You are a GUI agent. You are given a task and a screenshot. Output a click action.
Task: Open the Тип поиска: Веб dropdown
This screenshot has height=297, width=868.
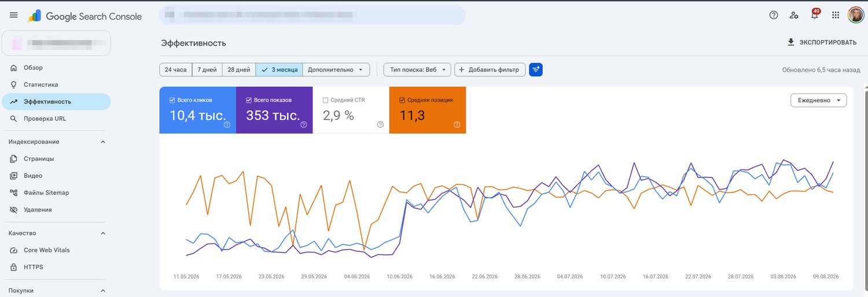[417, 69]
